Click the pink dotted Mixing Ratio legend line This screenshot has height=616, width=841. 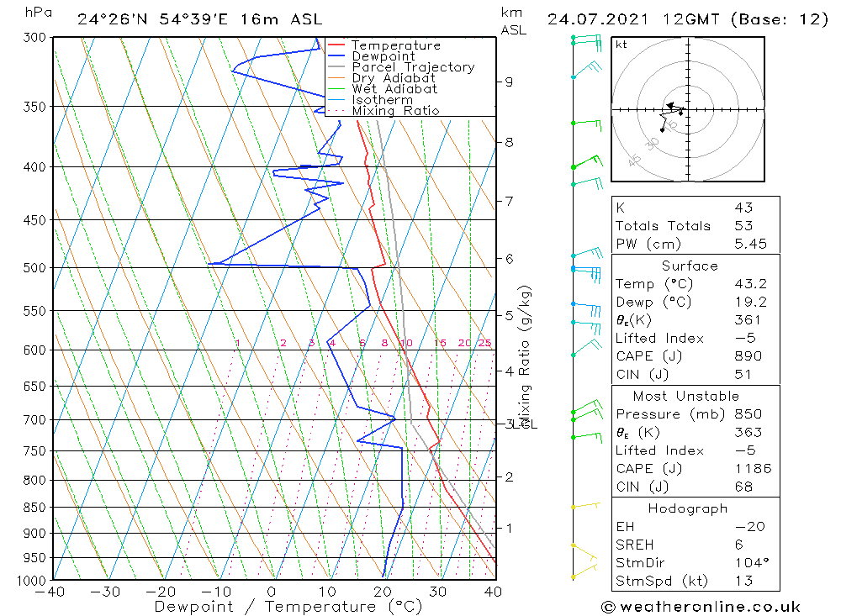click(336, 110)
